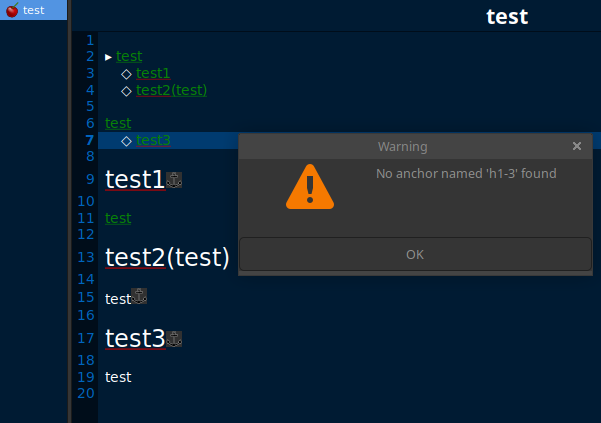Click the anchor icon after test1 heading
The width and height of the screenshot is (601, 423).
(174, 180)
